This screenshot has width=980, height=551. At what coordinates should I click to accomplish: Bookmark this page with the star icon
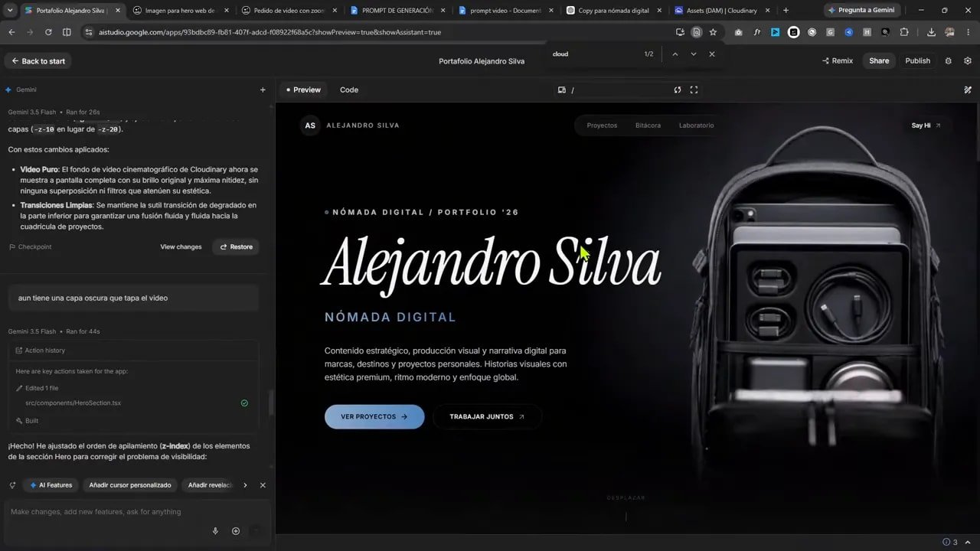point(713,32)
